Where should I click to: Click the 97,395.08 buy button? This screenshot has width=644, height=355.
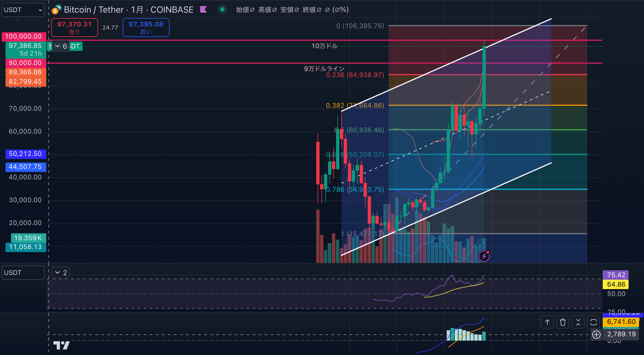click(146, 28)
